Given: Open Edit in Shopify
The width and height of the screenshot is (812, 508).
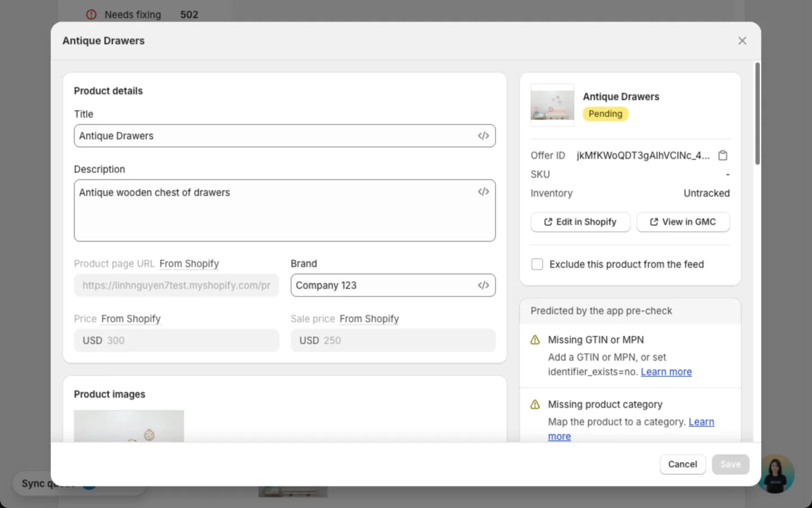Looking at the screenshot, I should 580,222.
